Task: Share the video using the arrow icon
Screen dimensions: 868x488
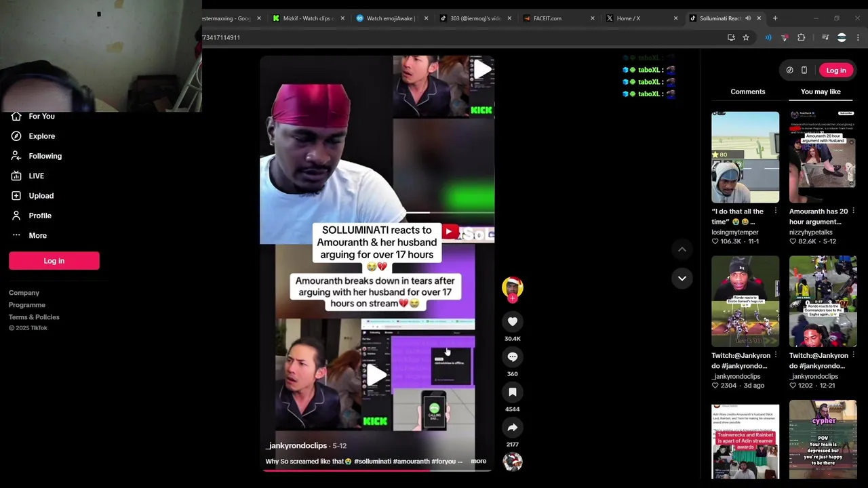Action: click(513, 428)
